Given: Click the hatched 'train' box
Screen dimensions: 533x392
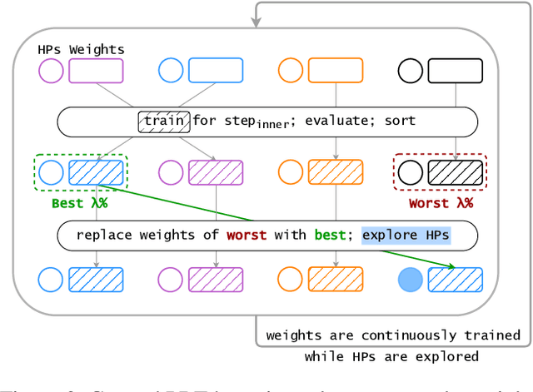Looking at the screenshot, I should [163, 121].
